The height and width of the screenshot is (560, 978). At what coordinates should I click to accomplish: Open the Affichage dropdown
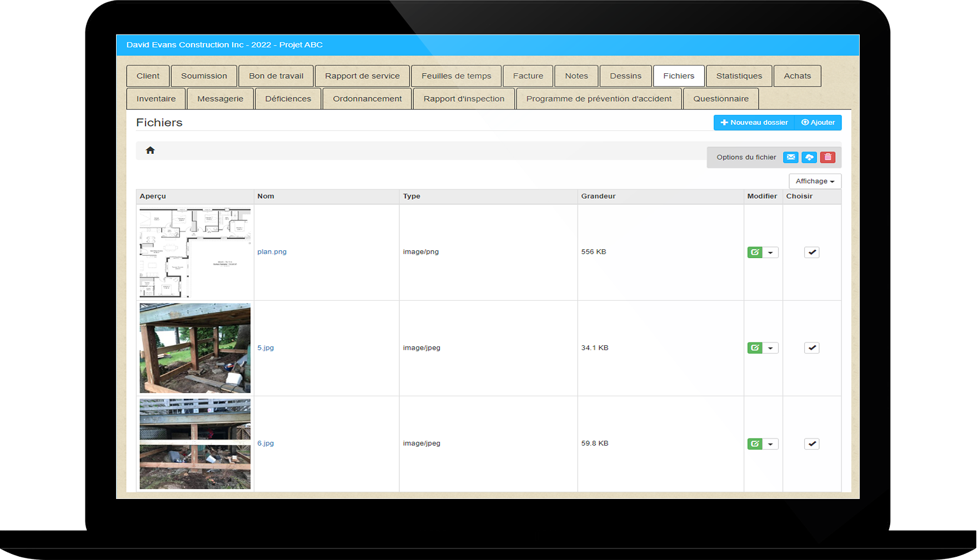click(815, 181)
